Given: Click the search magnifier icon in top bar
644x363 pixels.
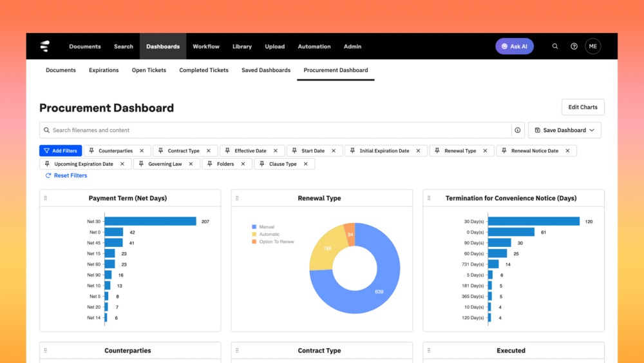Looking at the screenshot, I should (555, 46).
